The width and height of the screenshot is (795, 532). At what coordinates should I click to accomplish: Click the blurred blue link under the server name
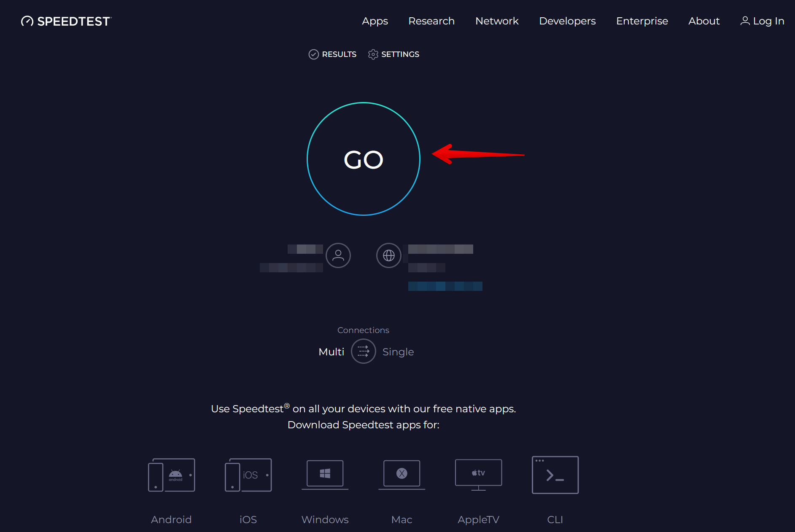[445, 286]
